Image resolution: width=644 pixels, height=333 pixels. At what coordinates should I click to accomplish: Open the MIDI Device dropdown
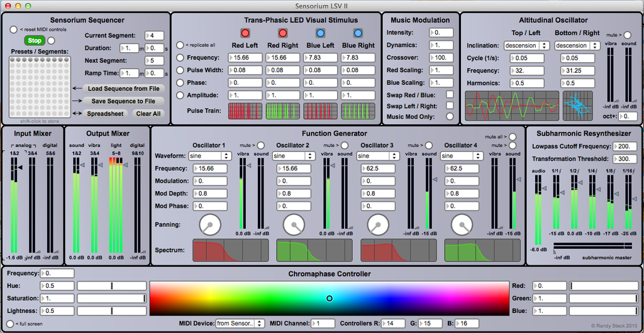240,323
